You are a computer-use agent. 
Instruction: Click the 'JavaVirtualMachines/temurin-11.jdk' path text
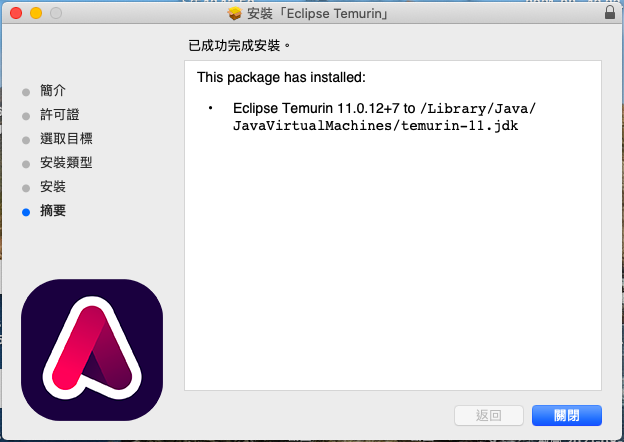coord(376,126)
